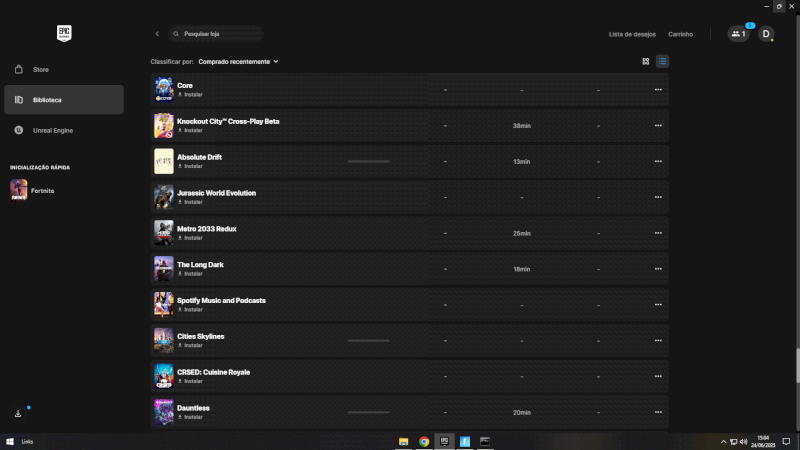The image size is (800, 450).
Task: Click Instalar under Core
Action: pyautogui.click(x=190, y=95)
